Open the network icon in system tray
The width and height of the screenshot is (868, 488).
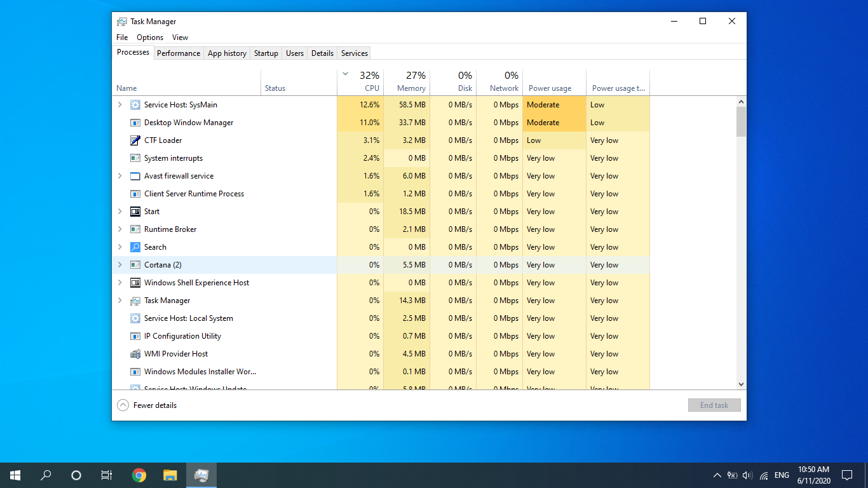764,475
